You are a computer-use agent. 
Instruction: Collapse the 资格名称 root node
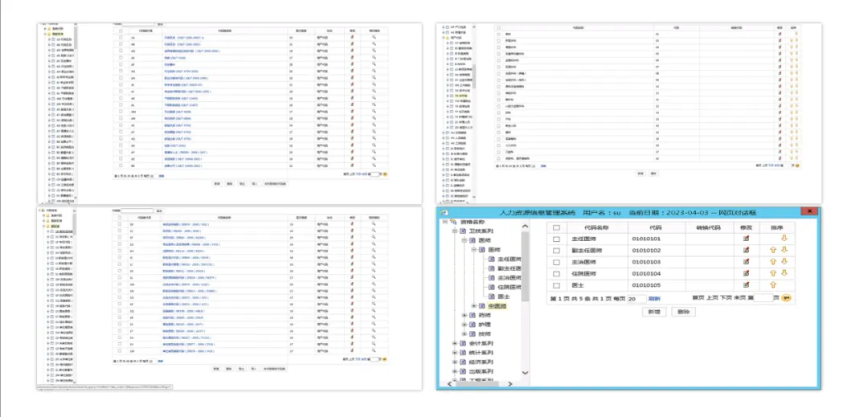445,222
